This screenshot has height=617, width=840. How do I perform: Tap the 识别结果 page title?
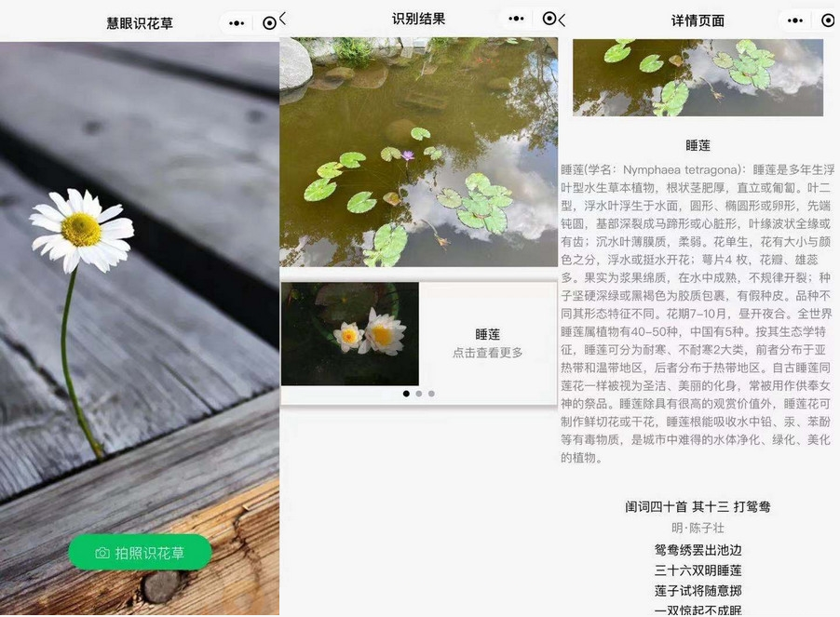(x=418, y=19)
